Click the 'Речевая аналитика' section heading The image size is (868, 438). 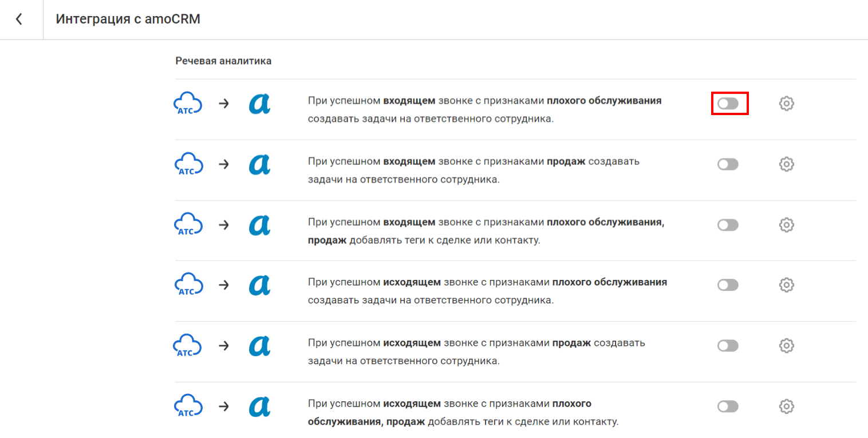[223, 61]
